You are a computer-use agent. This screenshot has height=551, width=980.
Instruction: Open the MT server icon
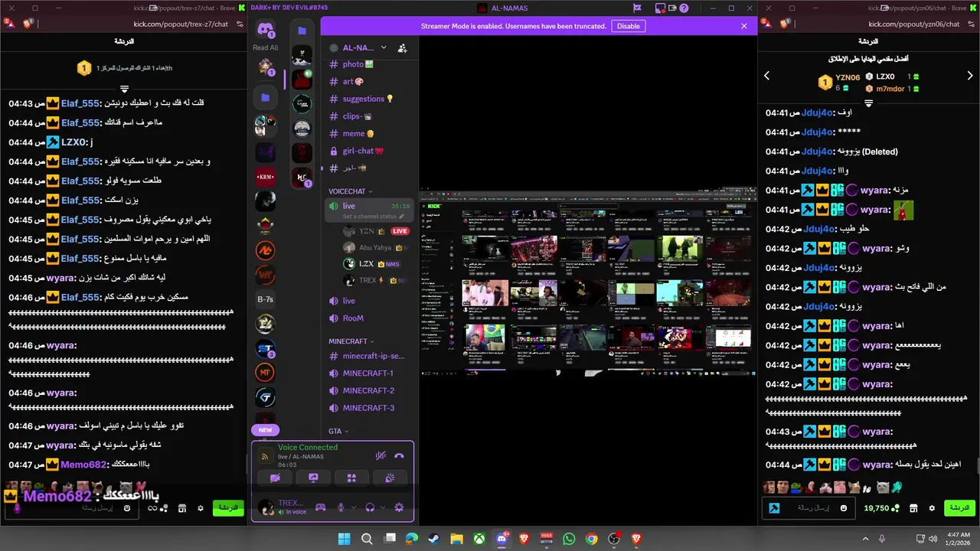coord(266,373)
